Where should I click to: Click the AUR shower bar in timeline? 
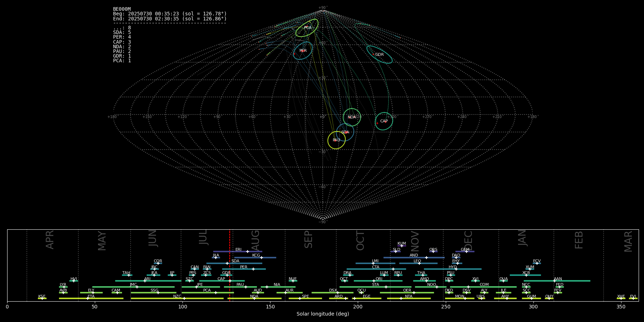pyautogui.click(x=289, y=293)
